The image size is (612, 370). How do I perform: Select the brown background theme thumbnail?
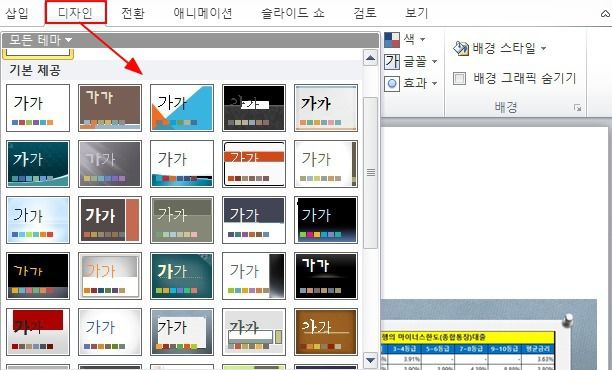coord(110,108)
